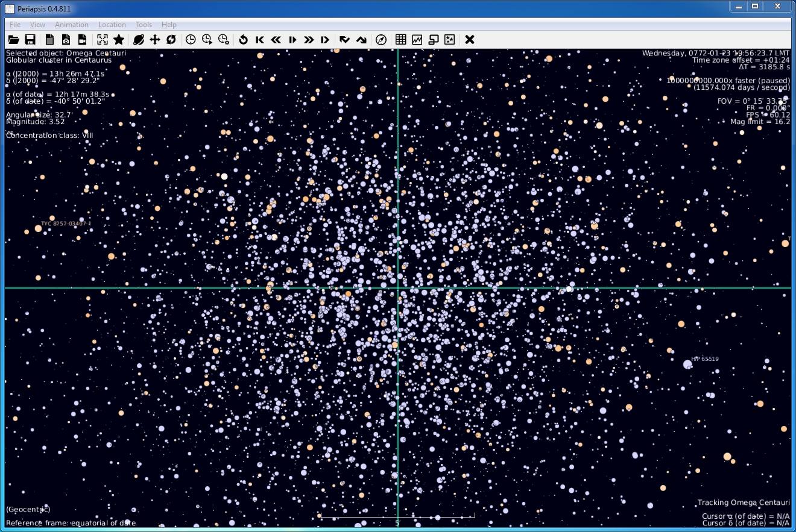Open the Animation menu

coord(71,25)
